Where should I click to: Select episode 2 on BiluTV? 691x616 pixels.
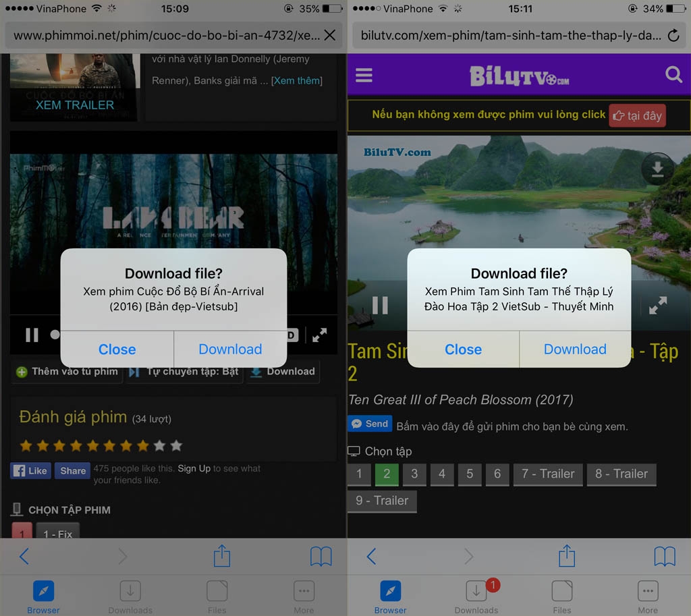pyautogui.click(x=387, y=474)
